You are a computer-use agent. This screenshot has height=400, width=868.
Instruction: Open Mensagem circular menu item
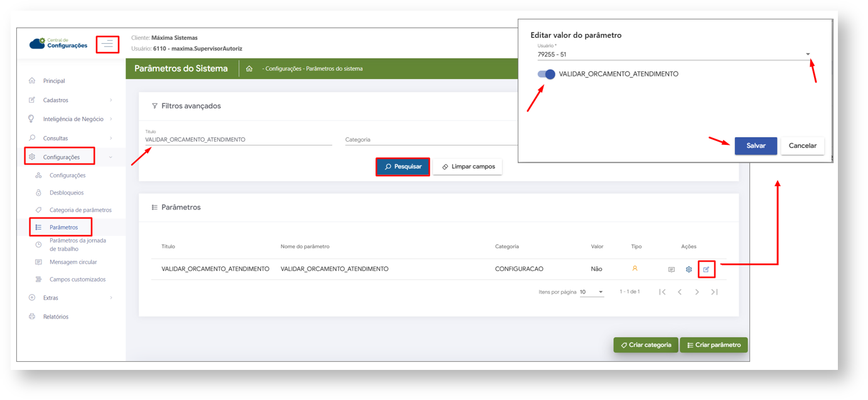tap(73, 262)
